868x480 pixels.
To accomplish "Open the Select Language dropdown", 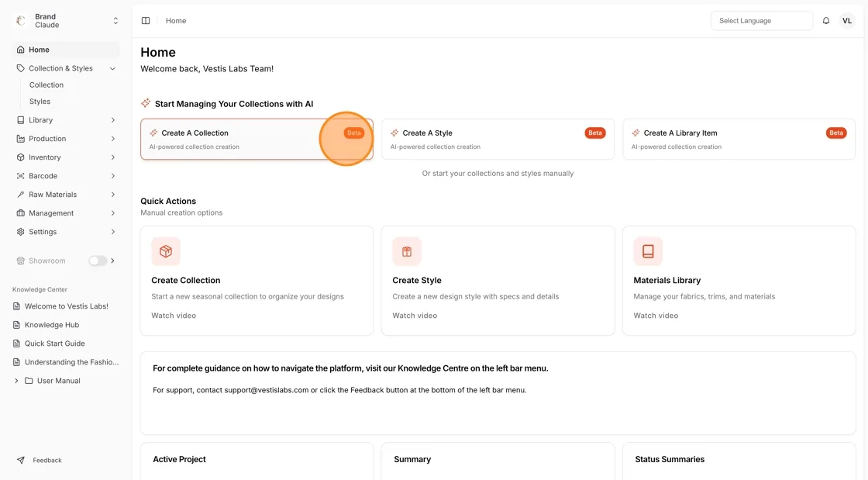I will point(762,20).
